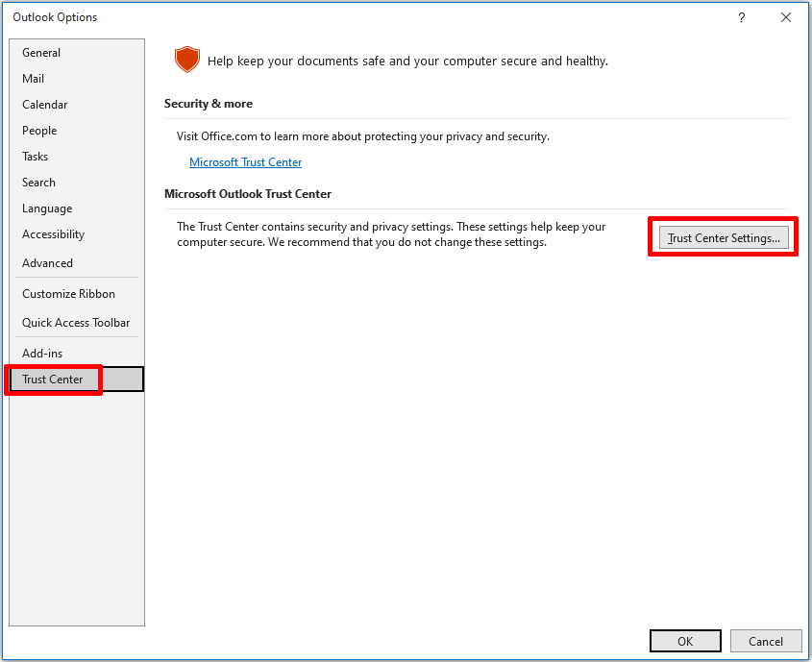Select Tasks in the options list
The width and height of the screenshot is (812, 662).
pyautogui.click(x=36, y=157)
